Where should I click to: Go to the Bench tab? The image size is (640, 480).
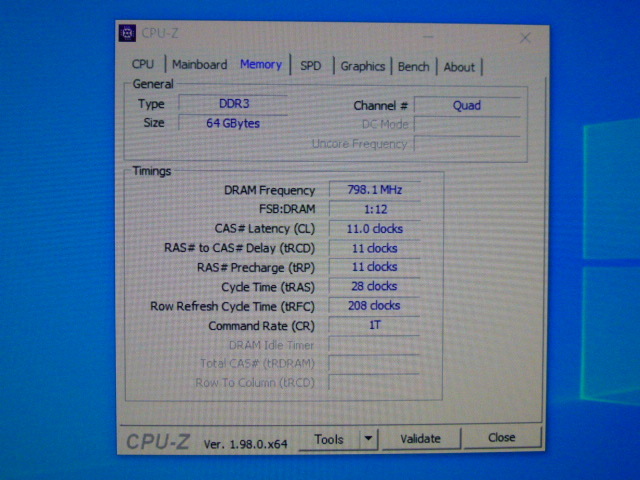(413, 67)
